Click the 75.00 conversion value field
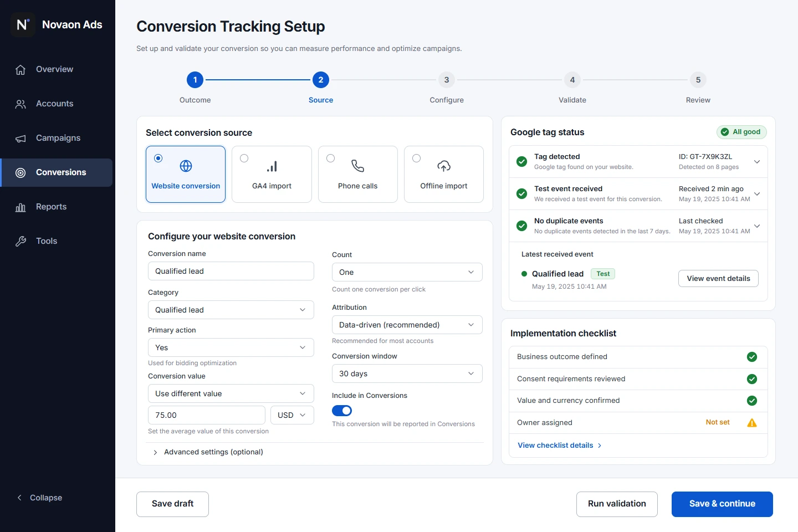Viewport: 798px width, 532px height. [207, 415]
